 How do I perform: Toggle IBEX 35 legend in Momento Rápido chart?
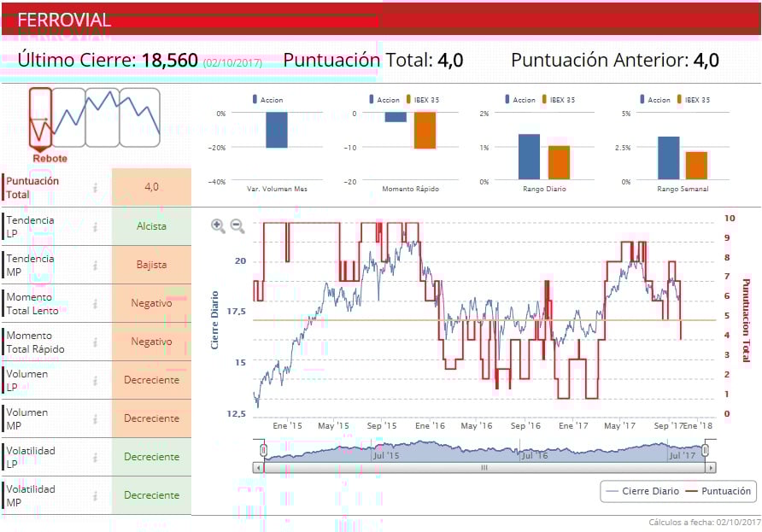pos(423,100)
